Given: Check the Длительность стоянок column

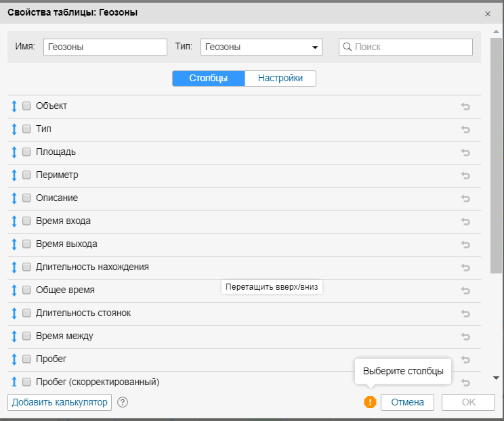Looking at the screenshot, I should (x=27, y=313).
